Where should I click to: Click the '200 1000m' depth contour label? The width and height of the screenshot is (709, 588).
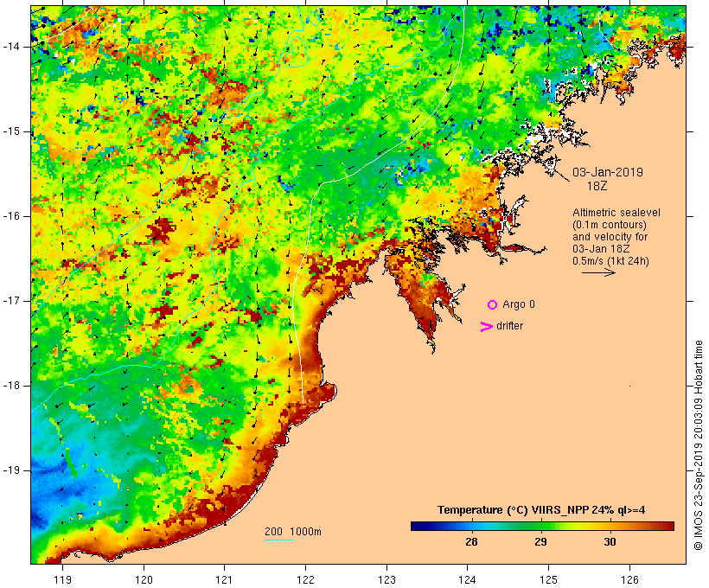click(293, 532)
